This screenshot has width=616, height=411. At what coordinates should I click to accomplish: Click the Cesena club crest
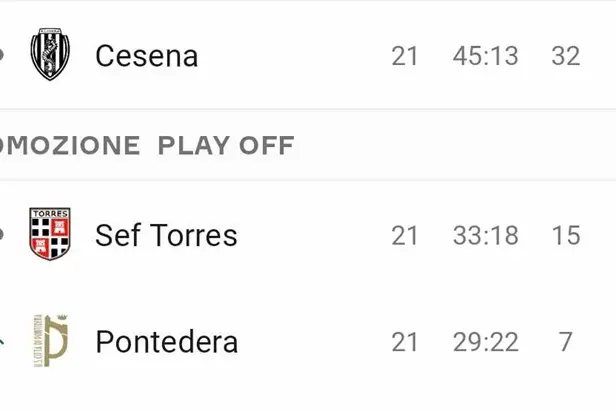(50, 54)
